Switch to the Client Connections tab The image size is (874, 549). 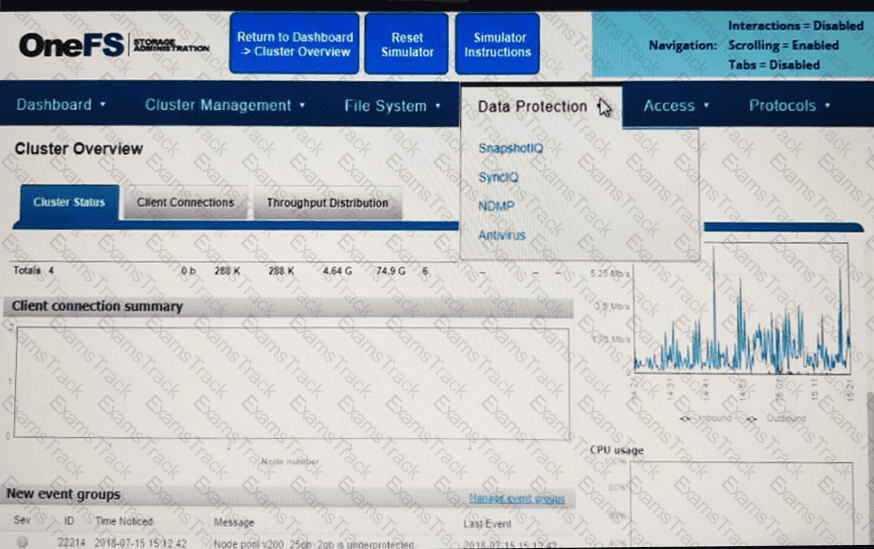[185, 202]
